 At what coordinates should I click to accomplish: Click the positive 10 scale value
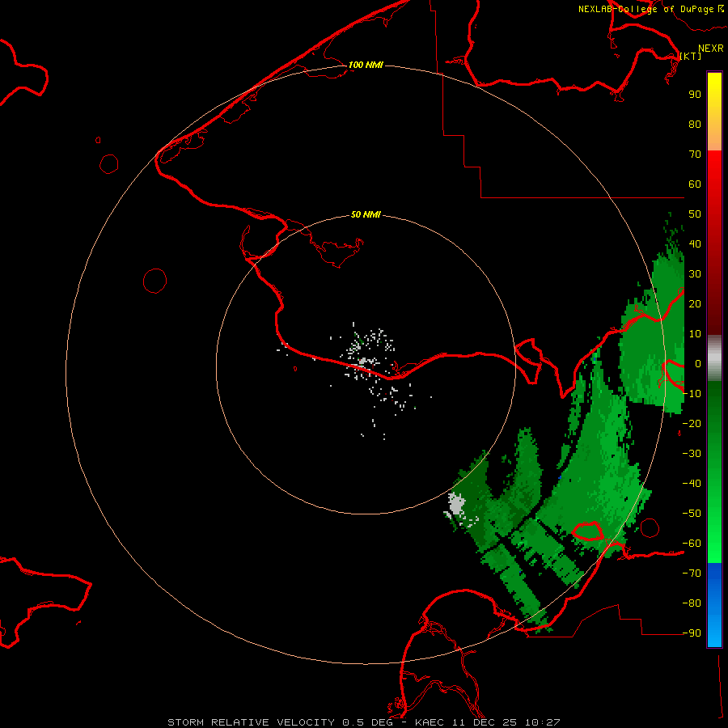[695, 334]
